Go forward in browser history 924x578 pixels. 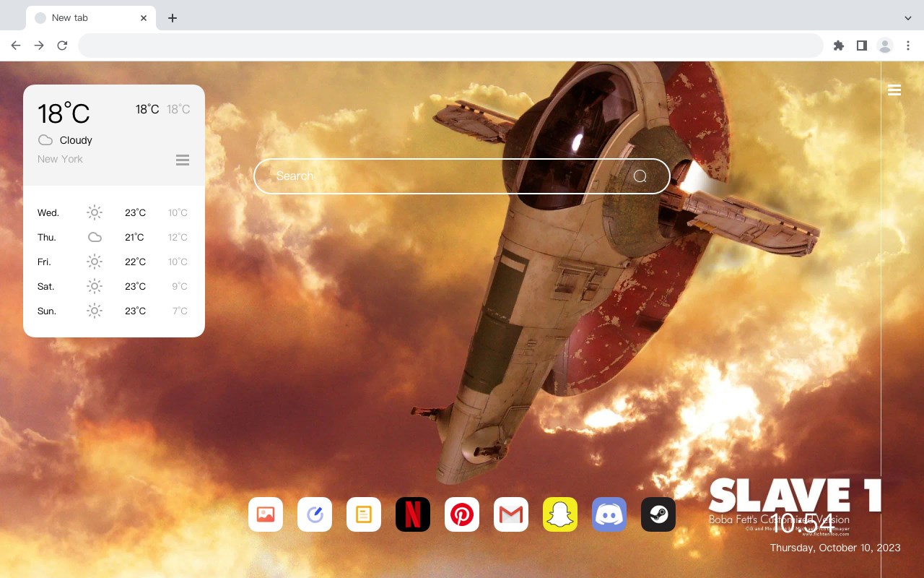(39, 46)
